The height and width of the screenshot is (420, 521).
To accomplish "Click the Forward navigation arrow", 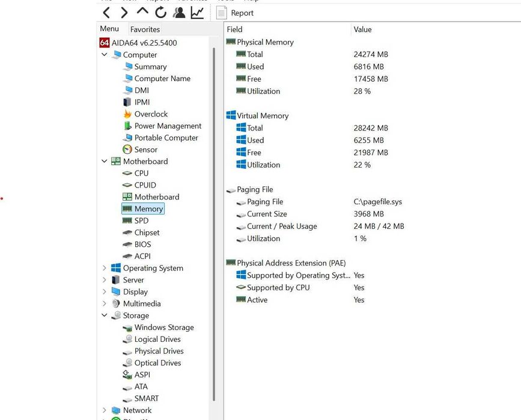I will (124, 13).
